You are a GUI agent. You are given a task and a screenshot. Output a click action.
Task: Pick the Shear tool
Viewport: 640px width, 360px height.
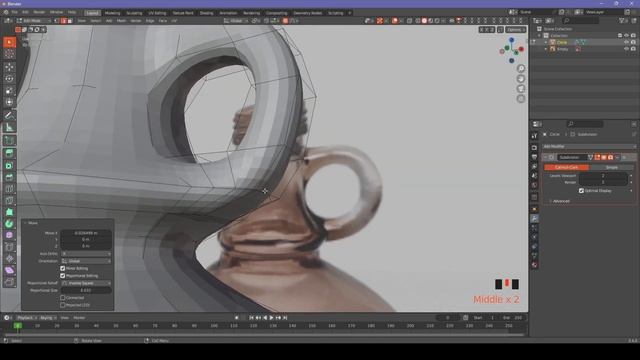coord(9,270)
